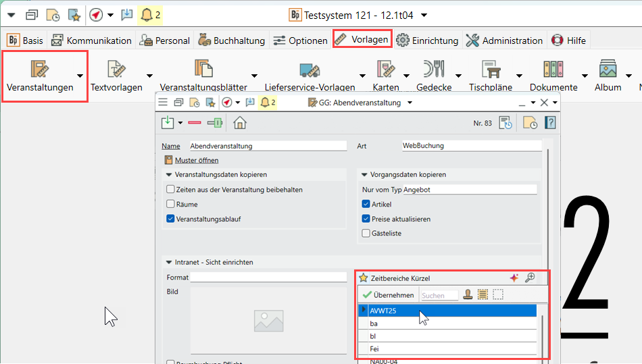Click into the Suchen search field
Image resolution: width=642 pixels, height=364 pixels.
pos(439,295)
